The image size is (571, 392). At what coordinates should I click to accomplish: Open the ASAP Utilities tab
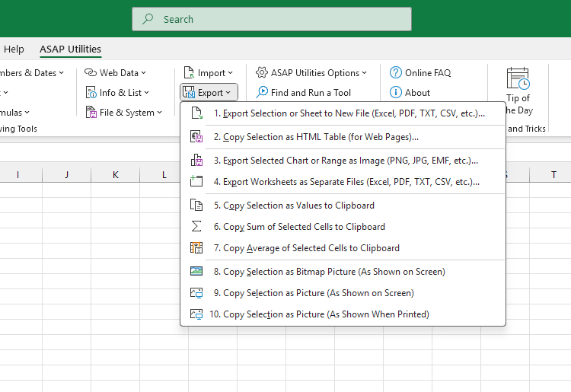click(x=70, y=49)
